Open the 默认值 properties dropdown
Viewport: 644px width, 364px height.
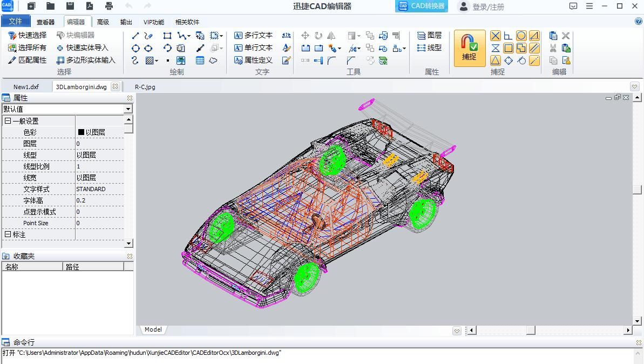128,109
